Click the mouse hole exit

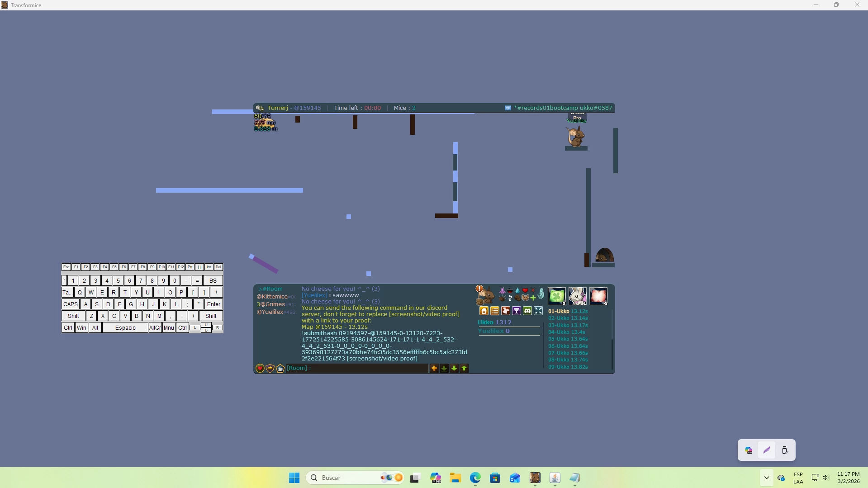[604, 256]
